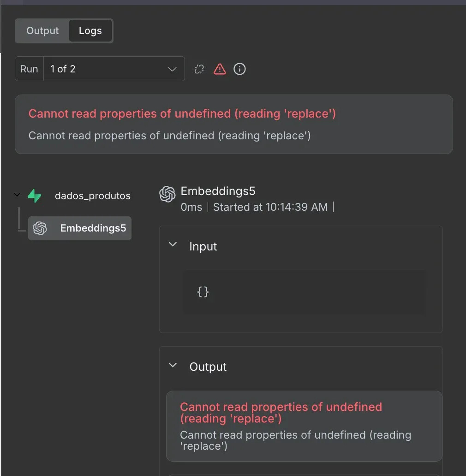Click the empty JSON input box
The width and height of the screenshot is (466, 476).
click(304, 292)
